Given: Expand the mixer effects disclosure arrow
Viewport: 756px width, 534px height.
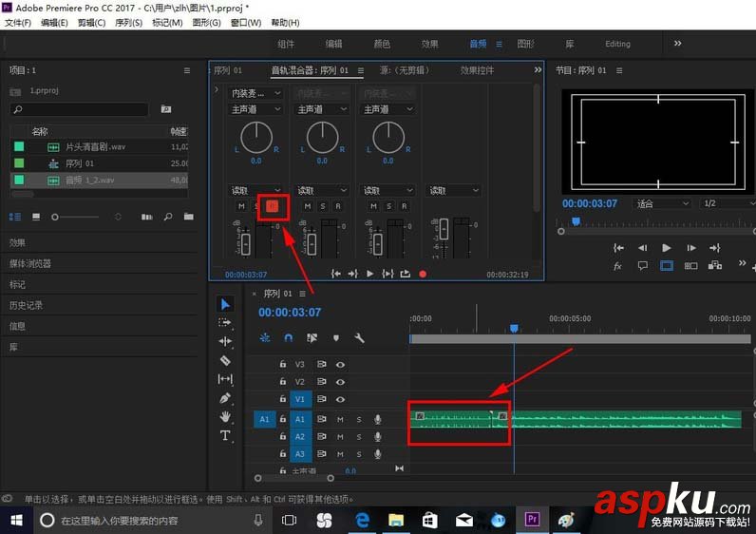Looking at the screenshot, I should (x=217, y=89).
